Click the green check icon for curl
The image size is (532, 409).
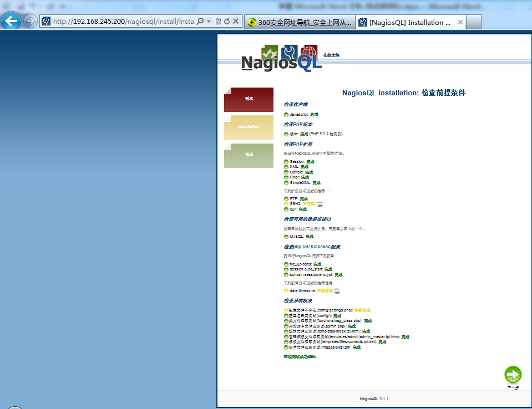point(286,209)
